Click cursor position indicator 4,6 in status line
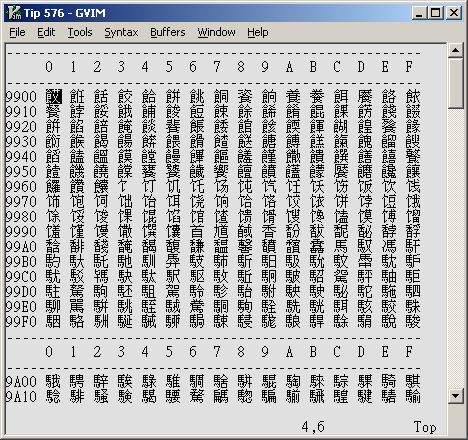The width and height of the screenshot is (468, 440). 313,427
